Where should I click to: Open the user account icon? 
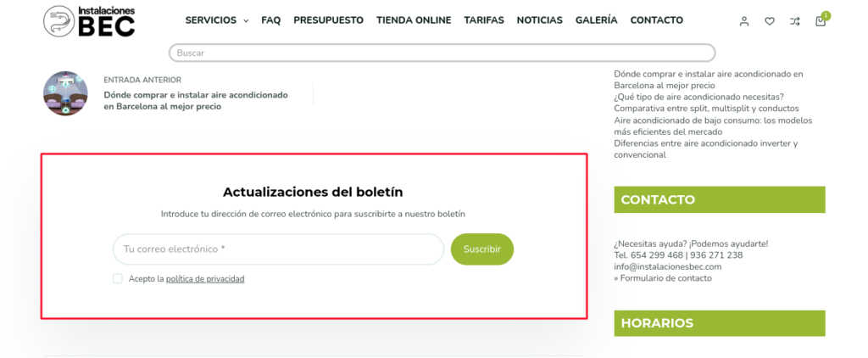744,21
